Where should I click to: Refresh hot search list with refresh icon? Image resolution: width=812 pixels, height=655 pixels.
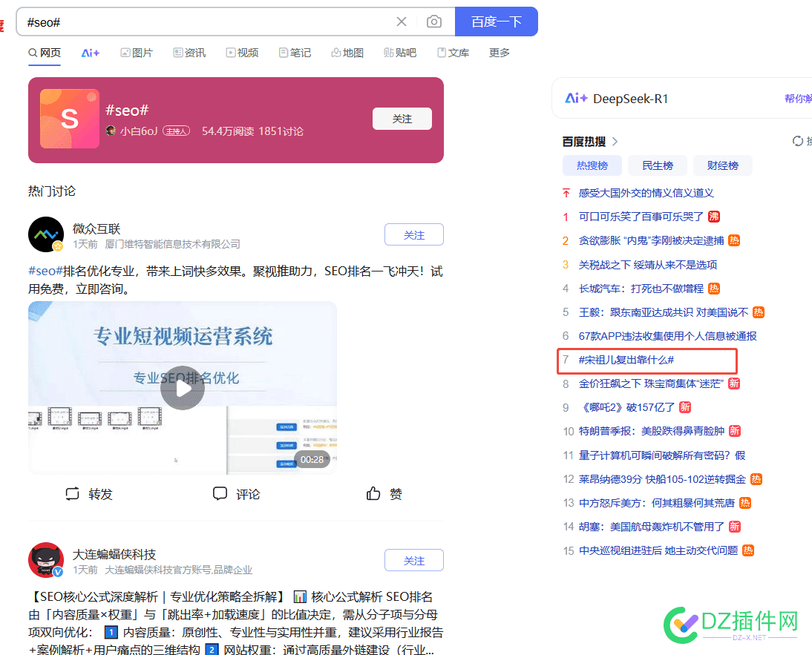click(x=798, y=141)
